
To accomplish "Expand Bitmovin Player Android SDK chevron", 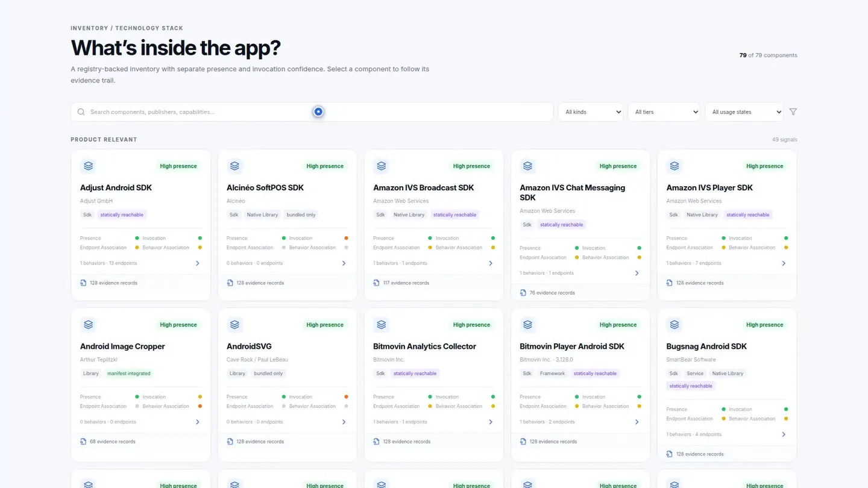I will [637, 422].
